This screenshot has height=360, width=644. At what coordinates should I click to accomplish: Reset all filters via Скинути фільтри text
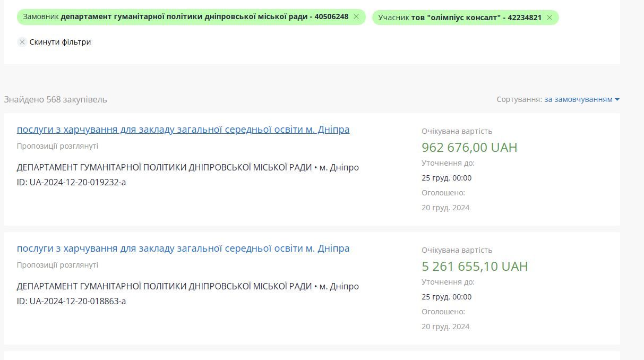tap(60, 42)
